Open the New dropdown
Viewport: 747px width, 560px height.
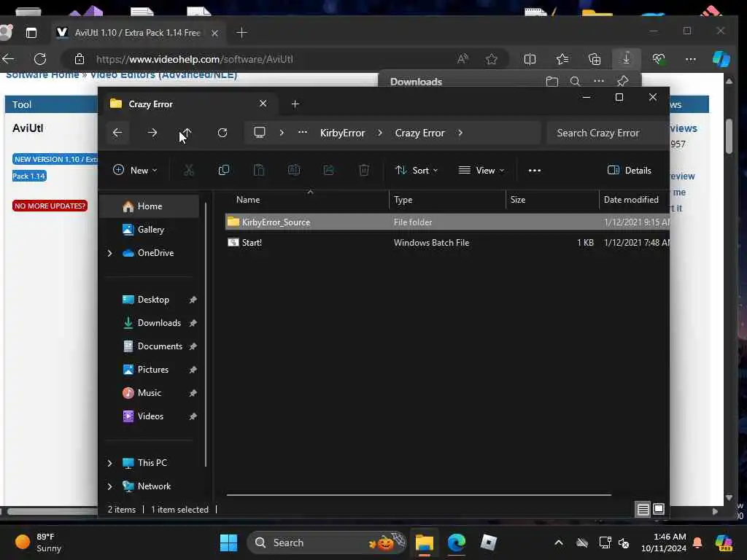click(x=135, y=170)
